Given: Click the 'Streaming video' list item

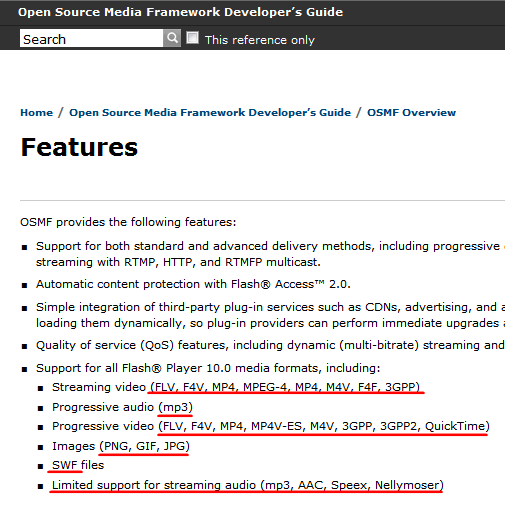Looking at the screenshot, I should [236, 387].
